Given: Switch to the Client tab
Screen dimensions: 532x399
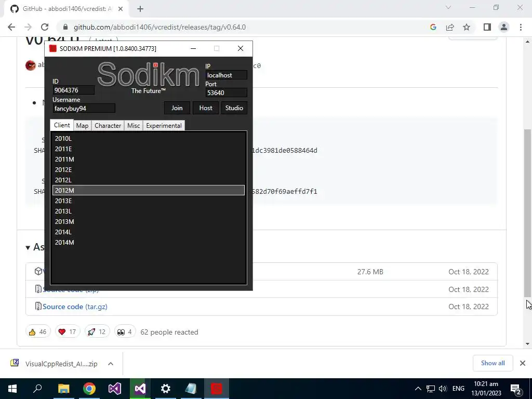Looking at the screenshot, I should [62, 125].
